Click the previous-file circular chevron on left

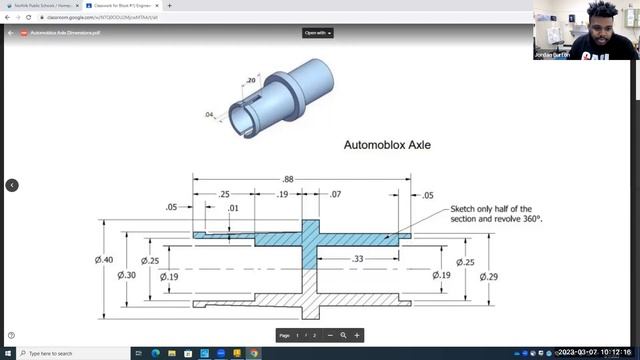pyautogui.click(x=12, y=185)
